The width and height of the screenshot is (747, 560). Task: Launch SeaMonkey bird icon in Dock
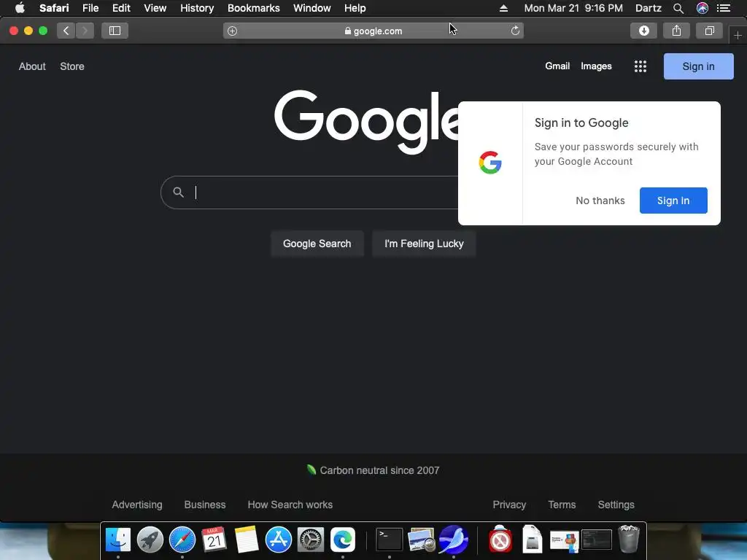pyautogui.click(x=454, y=540)
